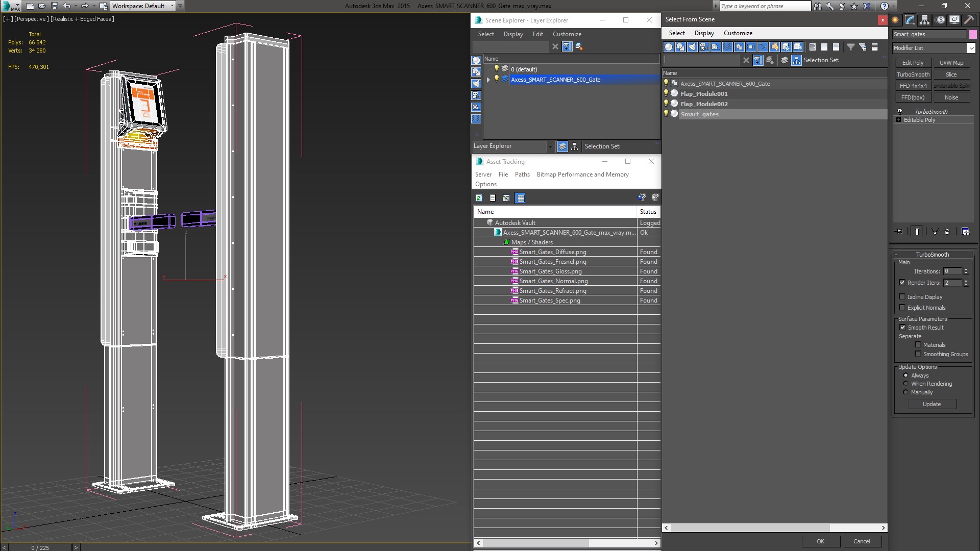Screen dimensions: 980x551
Task: Click the Sort by Hierarchy icon
Action: click(574, 146)
